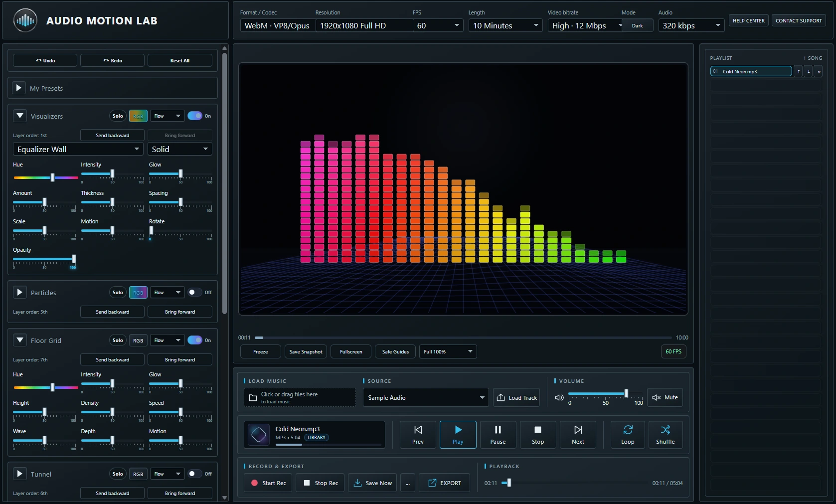Toggle the Visualizers On switch
The image size is (836, 504).
195,116
